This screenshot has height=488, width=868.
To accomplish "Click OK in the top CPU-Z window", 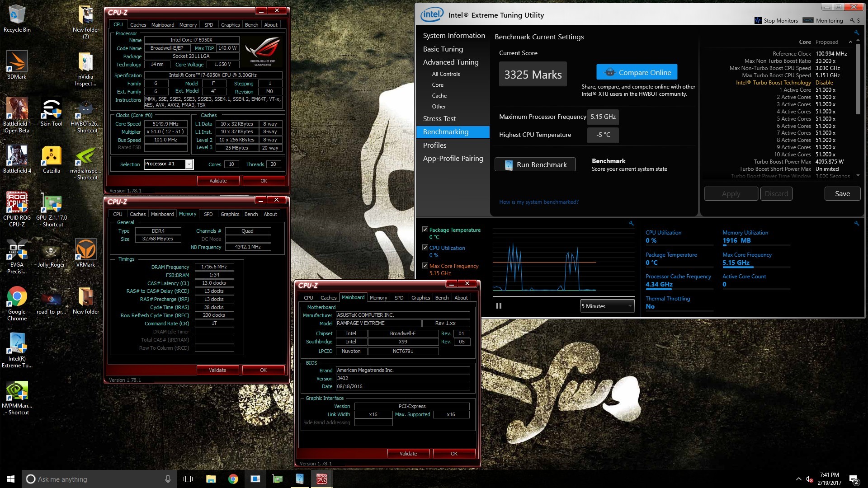I will pos(264,181).
